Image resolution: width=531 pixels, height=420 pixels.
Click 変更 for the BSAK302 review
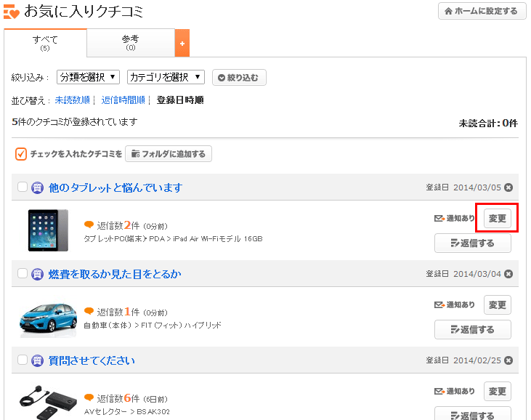tap(497, 391)
